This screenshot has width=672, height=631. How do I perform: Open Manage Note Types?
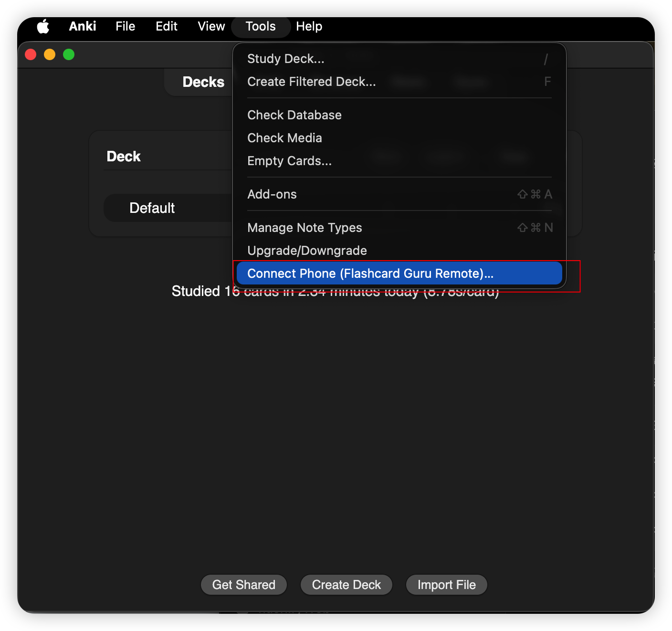(x=399, y=228)
